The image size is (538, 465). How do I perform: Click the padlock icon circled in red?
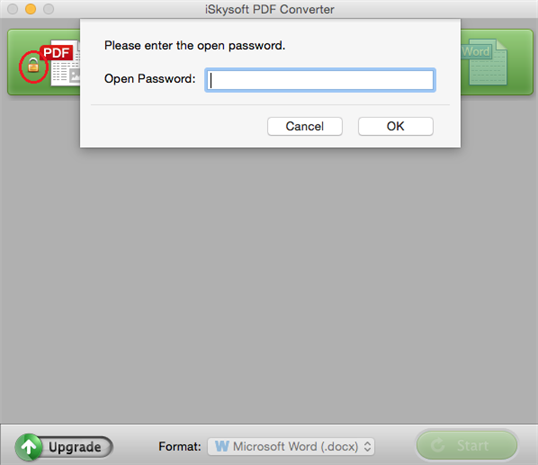pos(33,65)
